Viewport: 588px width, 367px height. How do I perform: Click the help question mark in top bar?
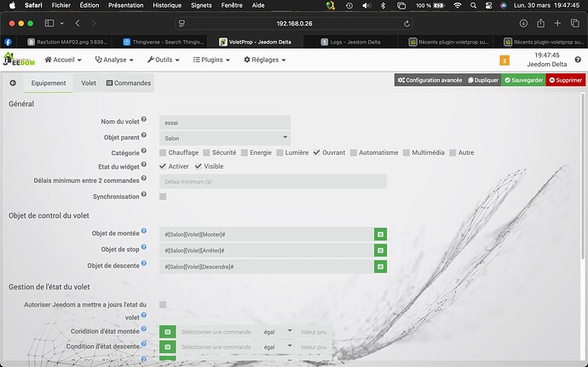point(578,60)
